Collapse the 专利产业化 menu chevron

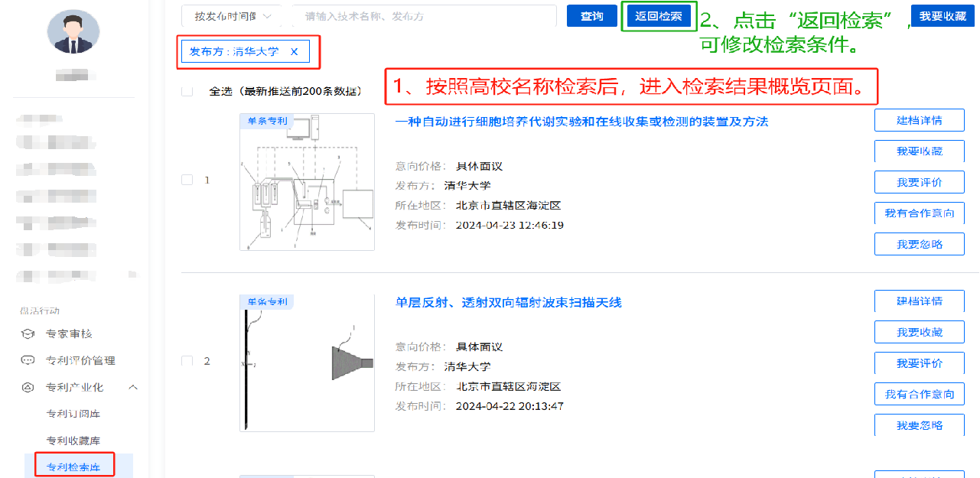(x=133, y=388)
